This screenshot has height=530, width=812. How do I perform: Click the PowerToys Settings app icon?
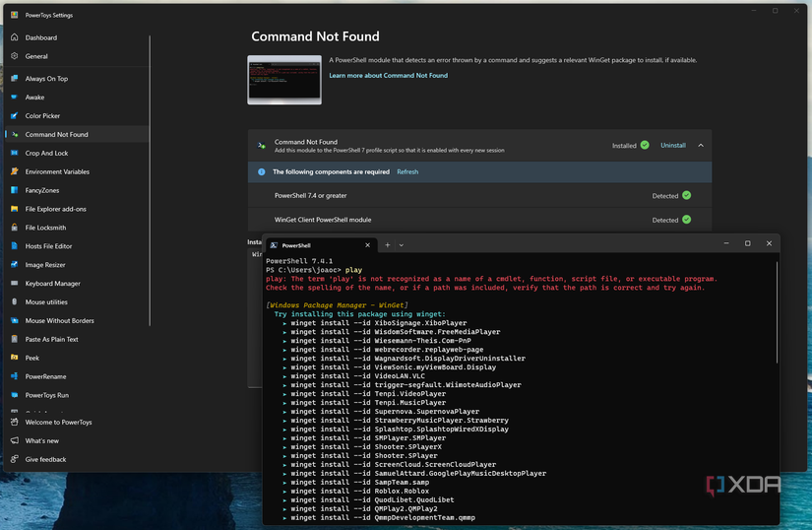tap(15, 15)
